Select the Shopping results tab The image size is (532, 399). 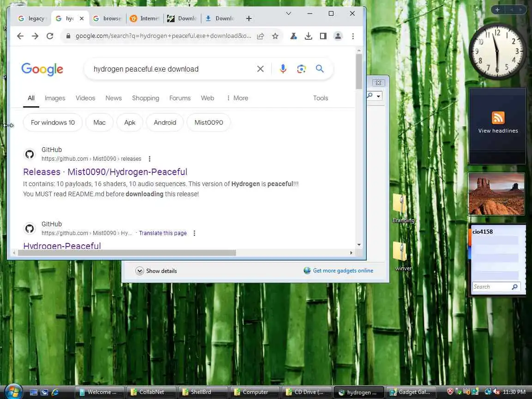(x=145, y=98)
